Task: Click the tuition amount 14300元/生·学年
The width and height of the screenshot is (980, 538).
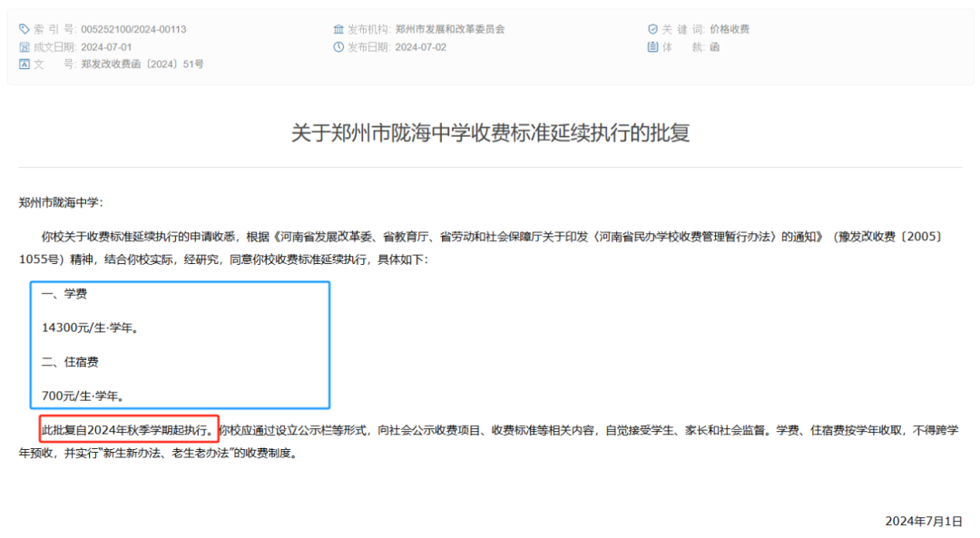Action: (90, 328)
